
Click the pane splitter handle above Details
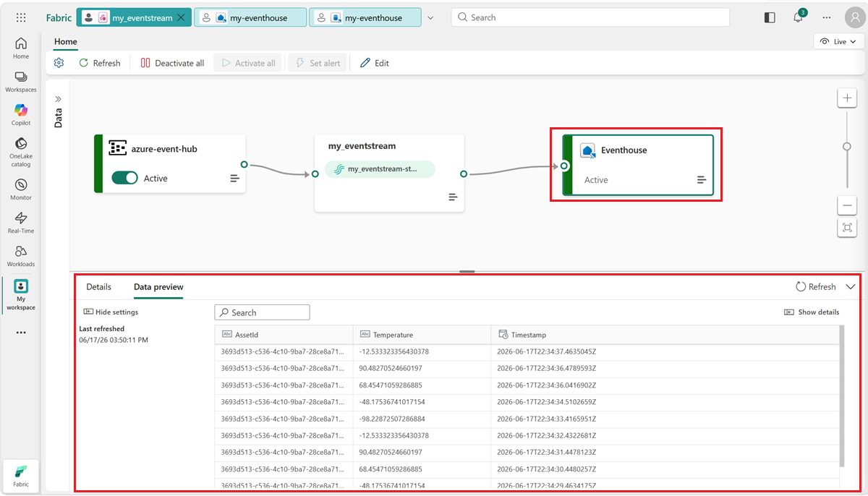[x=467, y=271]
